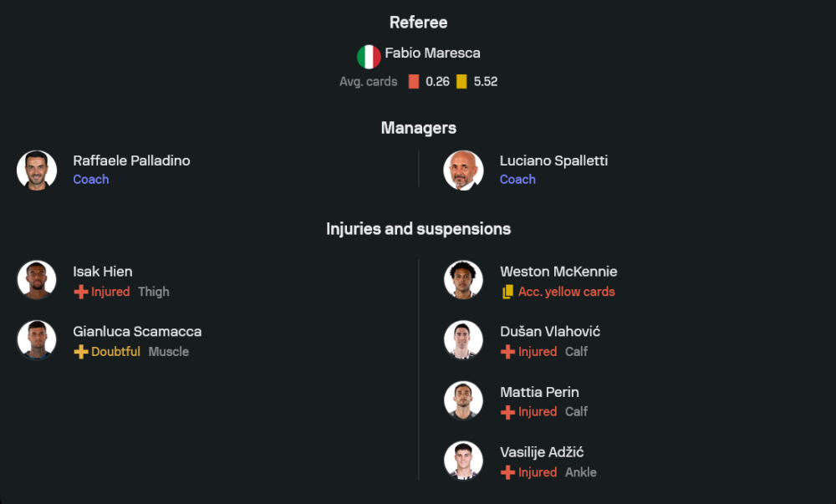Click Gianluca Scamacca's yellow doubtful cross icon
The image size is (836, 504).
(x=81, y=352)
